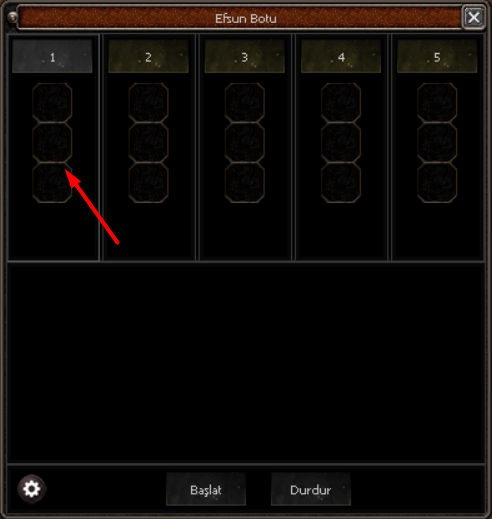Image resolution: width=492 pixels, height=519 pixels.
Task: Close the Efsun Botu window
Action: [x=474, y=17]
